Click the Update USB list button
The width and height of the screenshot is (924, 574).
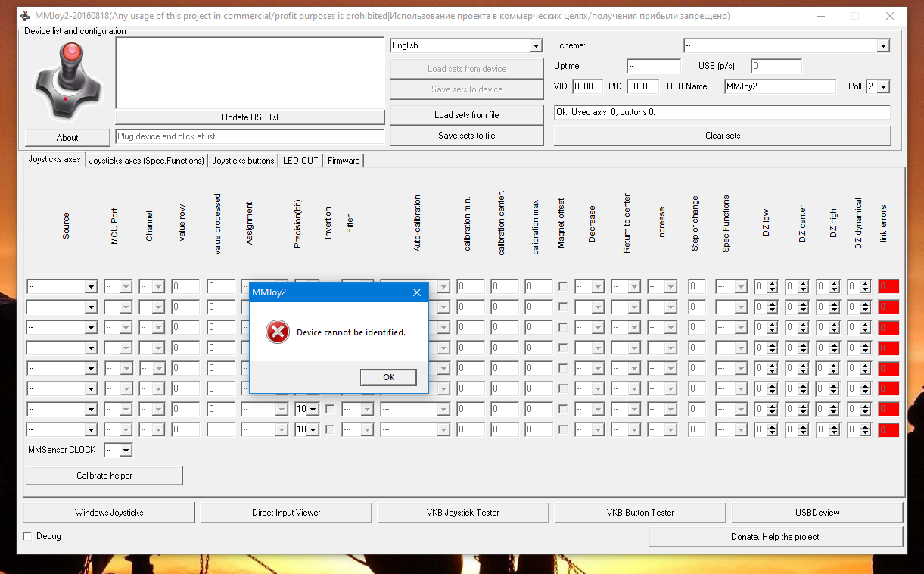click(250, 117)
